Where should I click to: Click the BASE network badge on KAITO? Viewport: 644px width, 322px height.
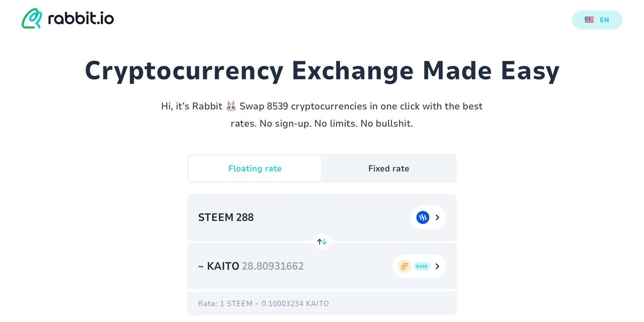point(421,266)
